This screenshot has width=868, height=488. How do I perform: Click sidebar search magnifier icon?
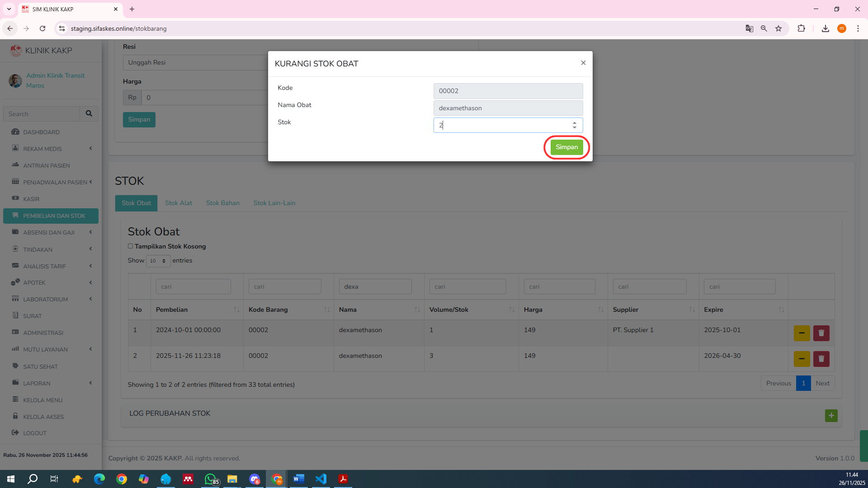[x=89, y=114]
